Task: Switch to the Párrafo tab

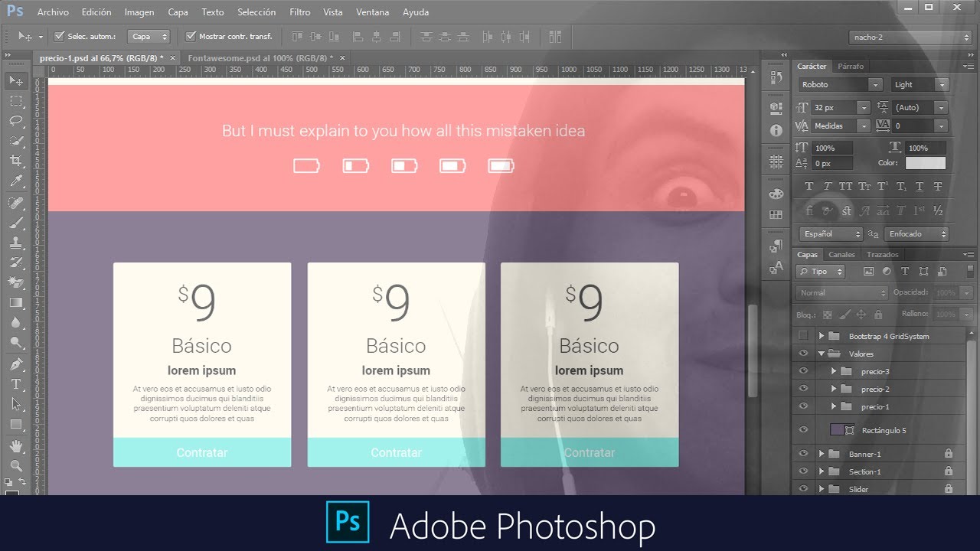Action: tap(851, 67)
